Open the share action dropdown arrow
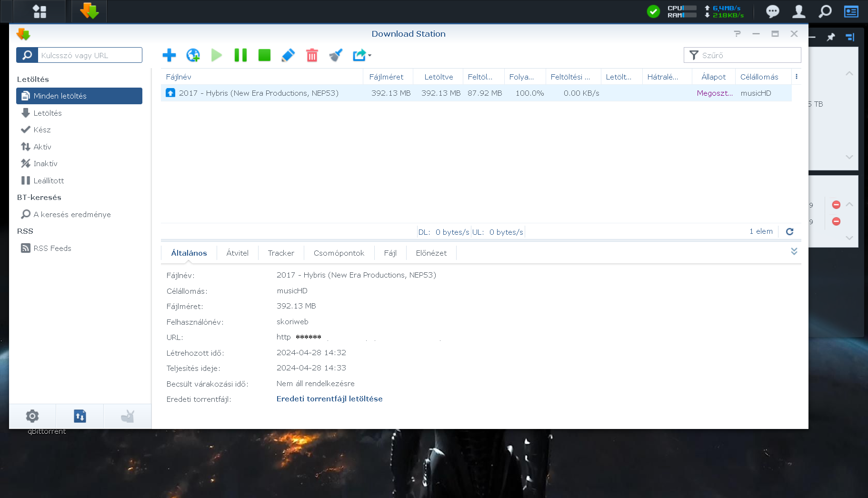 tap(369, 55)
